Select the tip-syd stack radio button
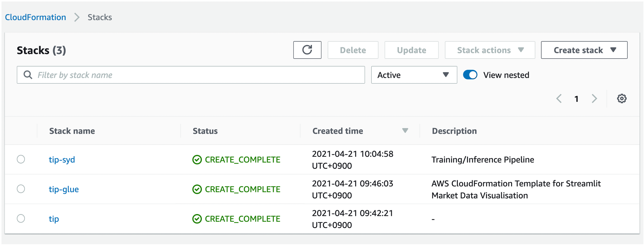The height and width of the screenshot is (246, 644). [x=21, y=159]
